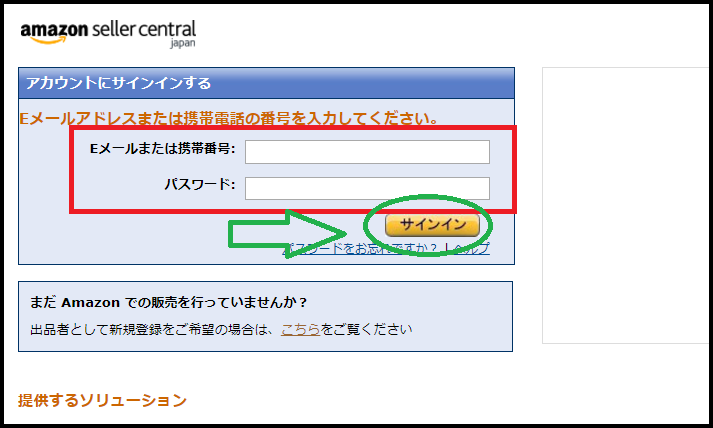Focus the Eメールまたは携帯番号 input field
This screenshot has width=713, height=428.
pos(367,151)
